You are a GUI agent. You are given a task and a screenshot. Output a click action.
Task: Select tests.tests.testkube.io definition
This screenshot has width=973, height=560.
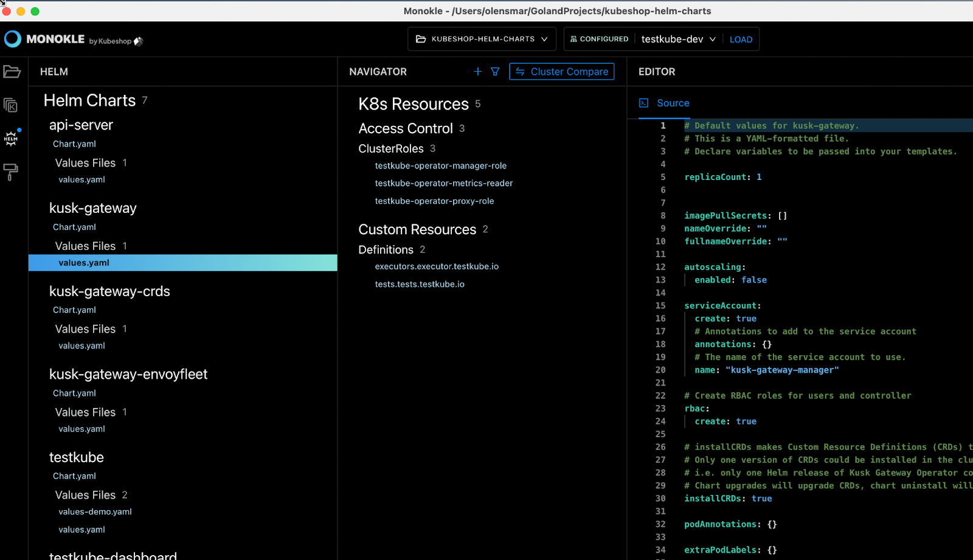coord(420,285)
